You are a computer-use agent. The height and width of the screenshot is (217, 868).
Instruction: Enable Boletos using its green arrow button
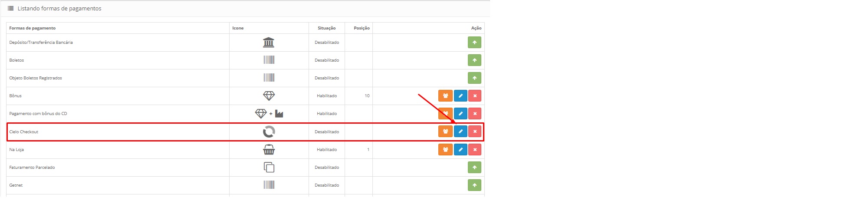[474, 60]
